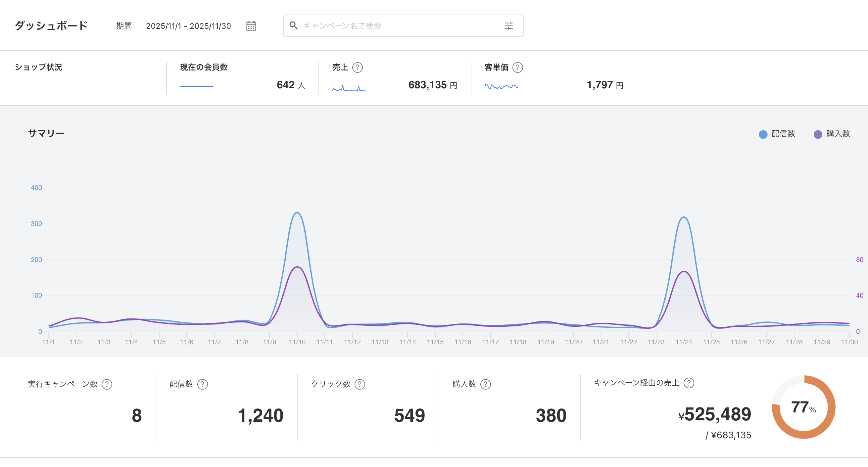Click help icon beside キャンペーン経由の売上
This screenshot has height=467, width=868.
click(x=689, y=383)
